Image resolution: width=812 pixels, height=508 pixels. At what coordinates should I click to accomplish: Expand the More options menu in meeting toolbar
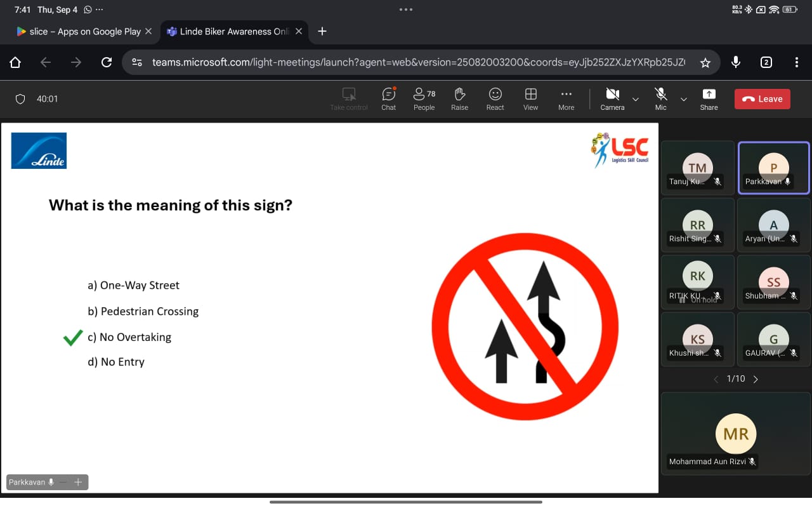point(566,95)
